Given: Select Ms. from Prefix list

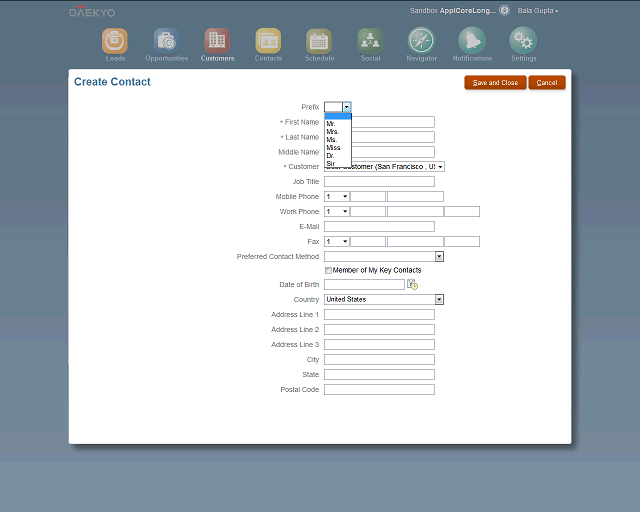Looking at the screenshot, I should click(x=338, y=140).
